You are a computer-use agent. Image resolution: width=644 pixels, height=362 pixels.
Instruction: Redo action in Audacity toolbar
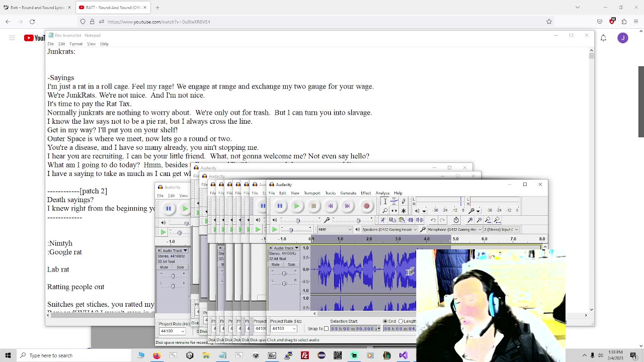[442, 220]
